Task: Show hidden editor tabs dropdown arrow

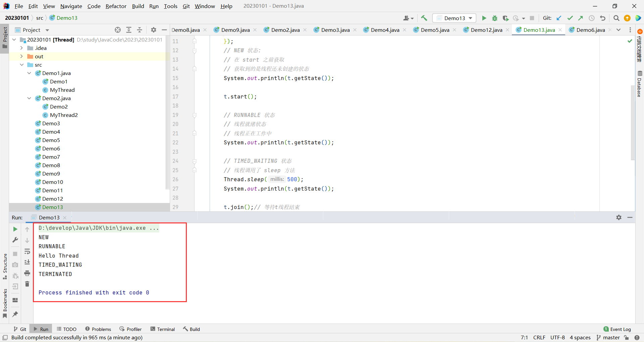Action: tap(619, 30)
